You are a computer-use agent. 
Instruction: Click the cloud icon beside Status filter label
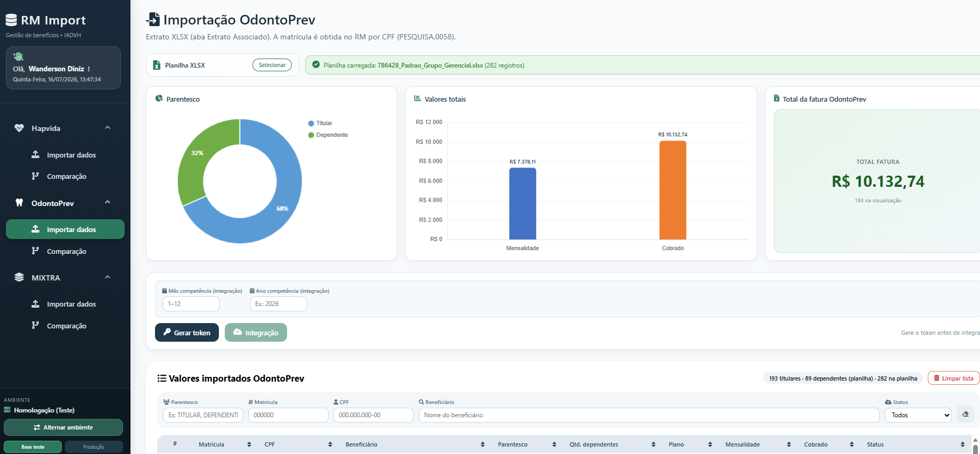(x=888, y=402)
